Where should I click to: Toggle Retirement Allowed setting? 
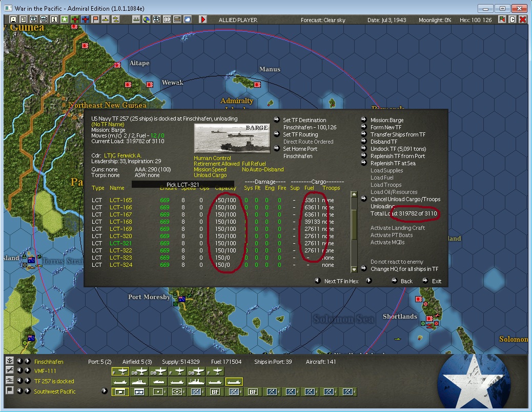(x=216, y=164)
